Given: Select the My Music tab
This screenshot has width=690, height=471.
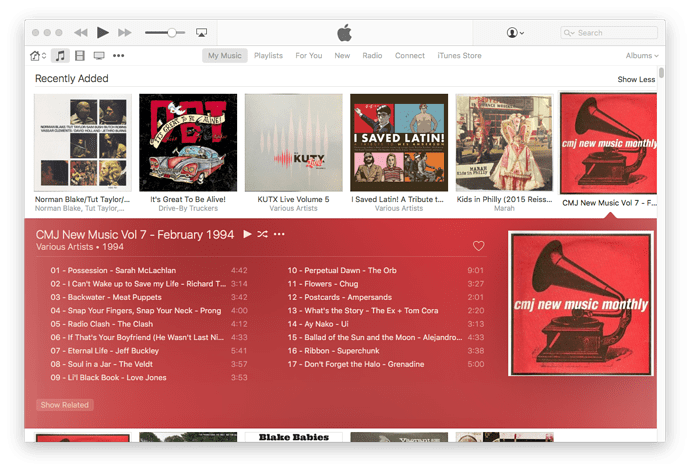Looking at the screenshot, I should (x=225, y=56).
